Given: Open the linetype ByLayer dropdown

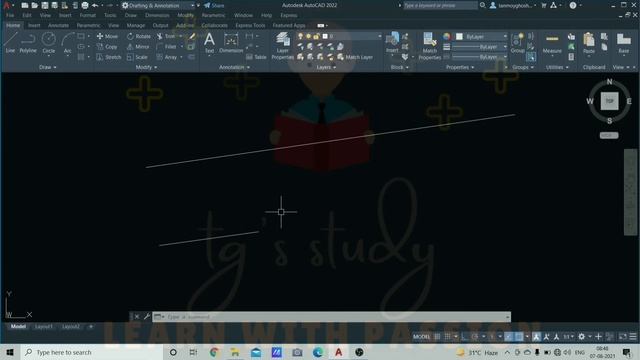Looking at the screenshot, I should (x=479, y=57).
